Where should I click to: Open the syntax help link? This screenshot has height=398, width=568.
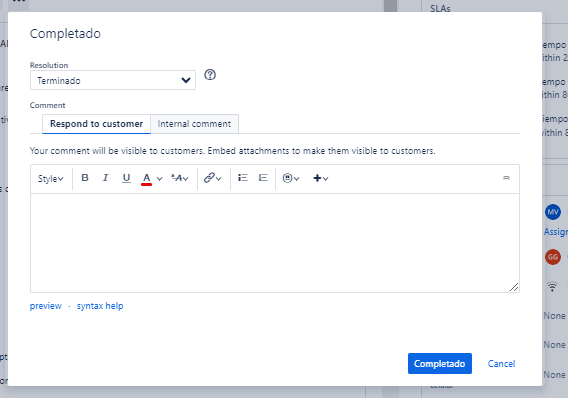100,306
